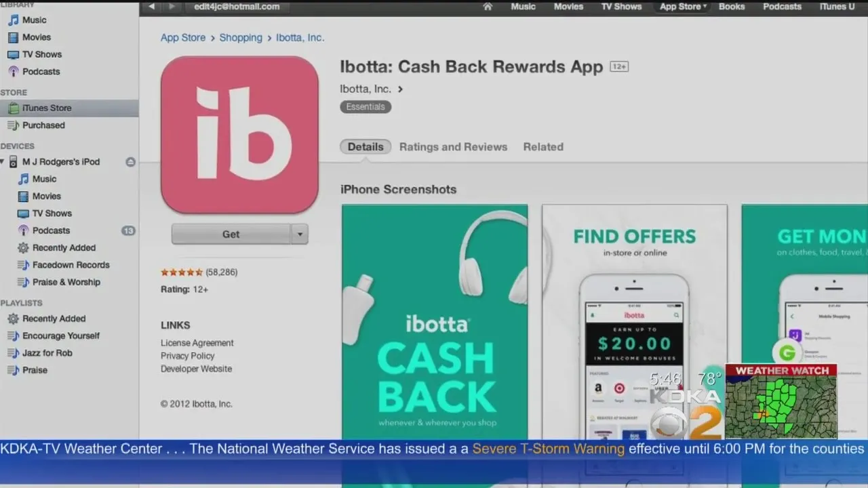The height and width of the screenshot is (488, 868).
Task: Click the forward navigation arrow
Action: [x=172, y=7]
